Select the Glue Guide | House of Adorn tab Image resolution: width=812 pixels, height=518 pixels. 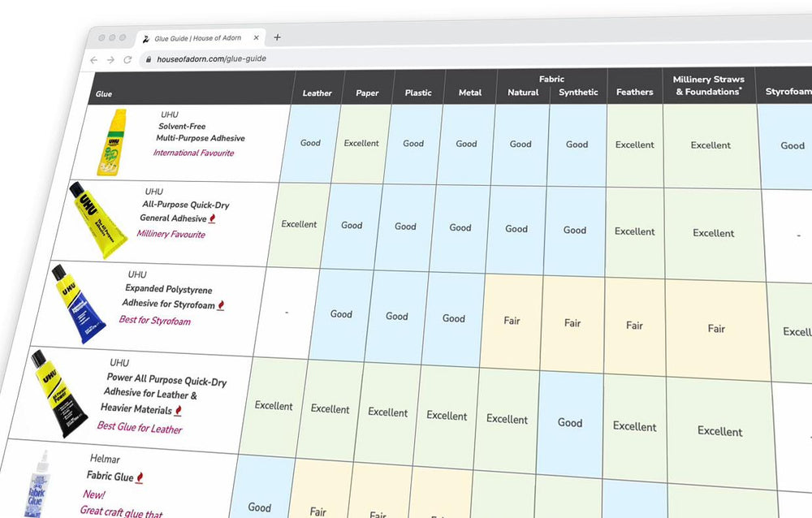[201, 38]
